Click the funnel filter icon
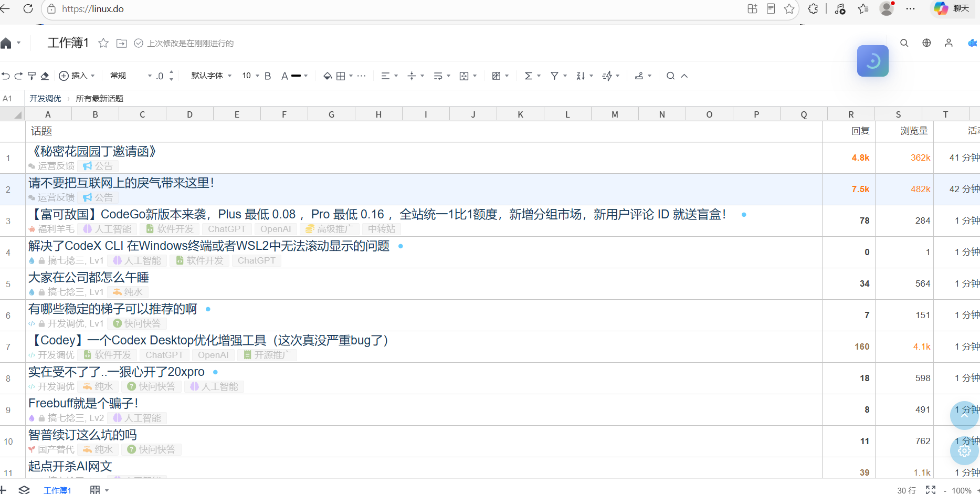980x494 pixels. click(x=554, y=76)
